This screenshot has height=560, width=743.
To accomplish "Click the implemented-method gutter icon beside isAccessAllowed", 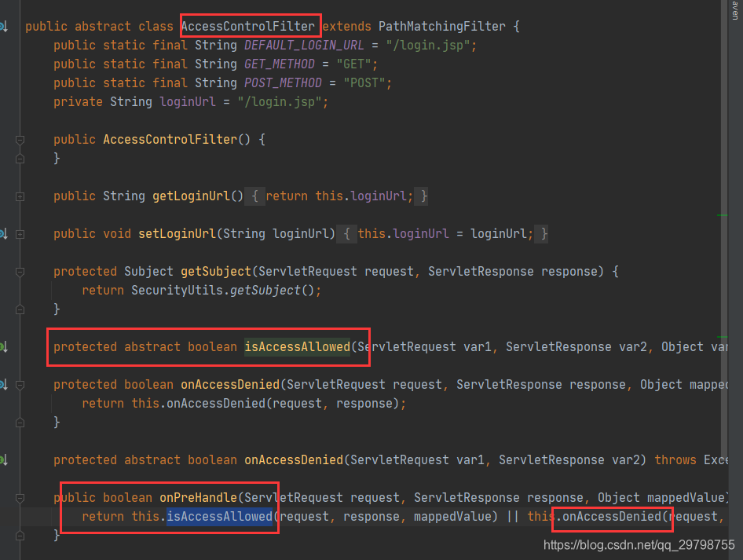I will pyautogui.click(x=4, y=347).
